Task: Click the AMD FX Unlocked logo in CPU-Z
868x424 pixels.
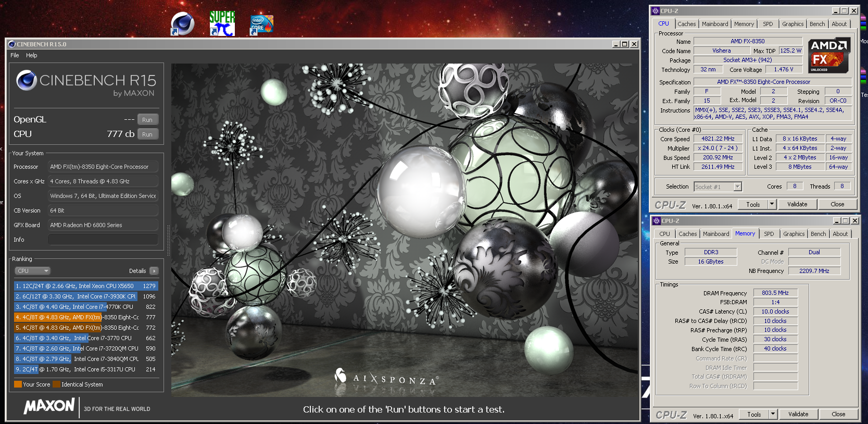Action: click(x=829, y=55)
